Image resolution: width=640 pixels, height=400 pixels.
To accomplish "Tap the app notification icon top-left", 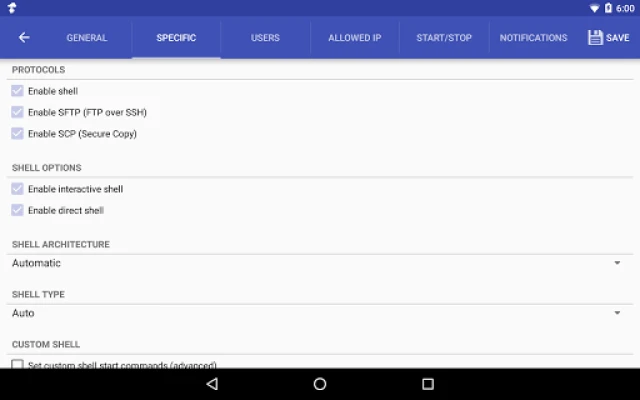I will click(x=11, y=8).
